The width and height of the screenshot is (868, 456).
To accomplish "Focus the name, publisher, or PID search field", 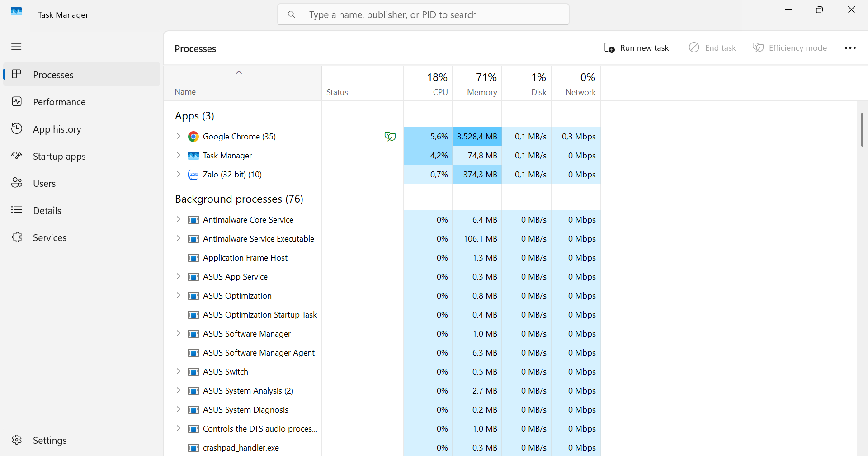I will coord(423,14).
